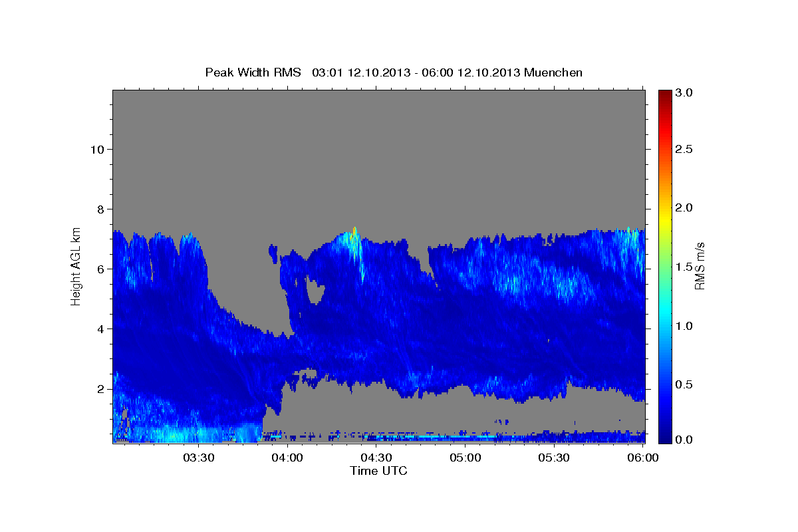Click the 05:30 time tick label
798x532 pixels.
pos(554,458)
